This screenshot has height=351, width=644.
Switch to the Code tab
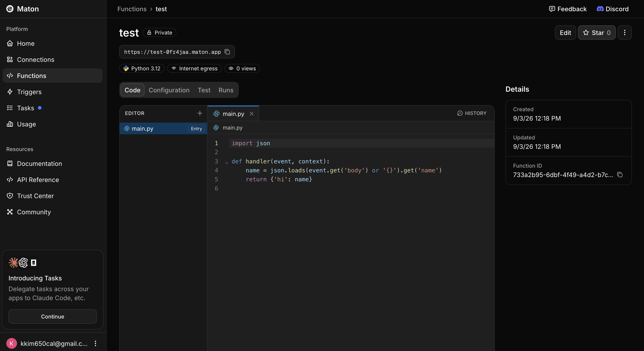tap(132, 90)
